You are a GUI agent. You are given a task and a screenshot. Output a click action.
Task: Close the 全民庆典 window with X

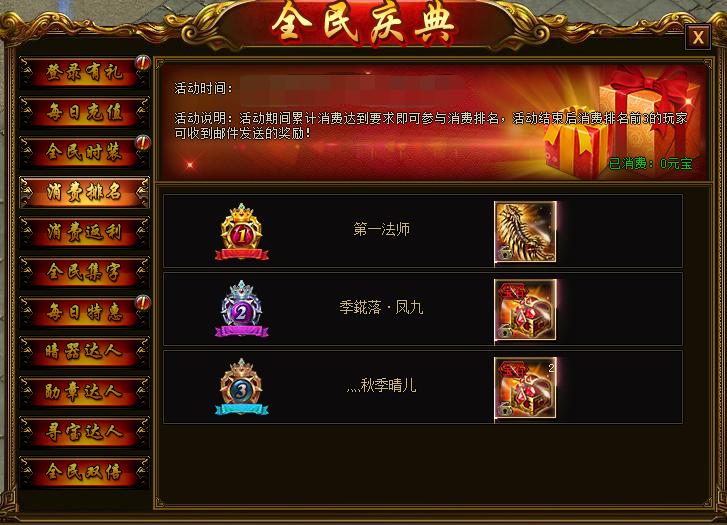(698, 37)
